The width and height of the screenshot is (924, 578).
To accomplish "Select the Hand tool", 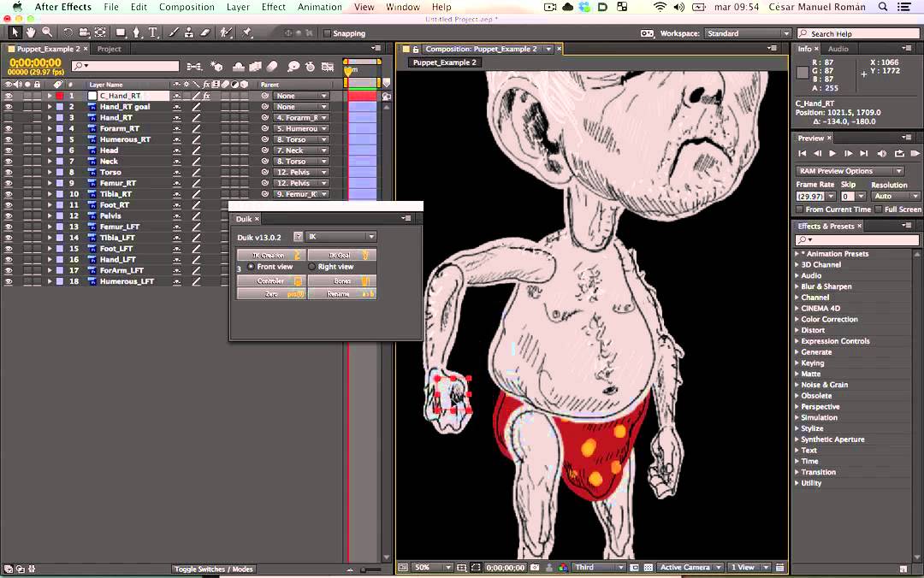I will [31, 33].
